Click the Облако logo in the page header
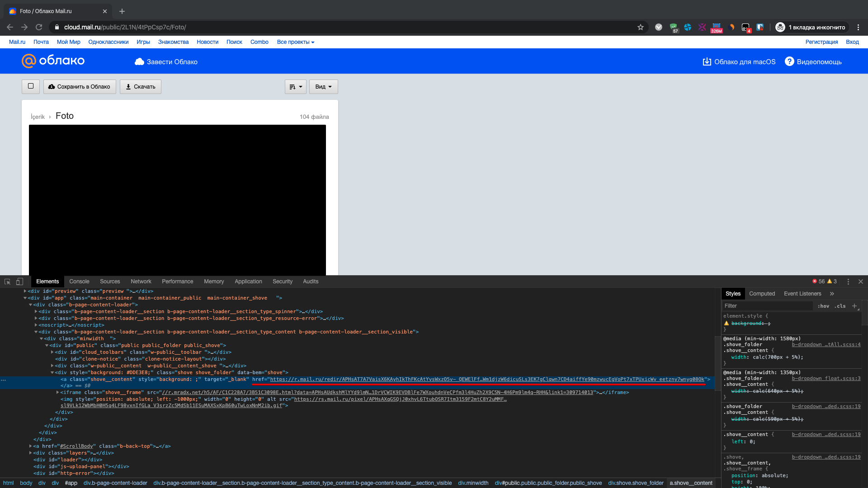 coord(52,61)
